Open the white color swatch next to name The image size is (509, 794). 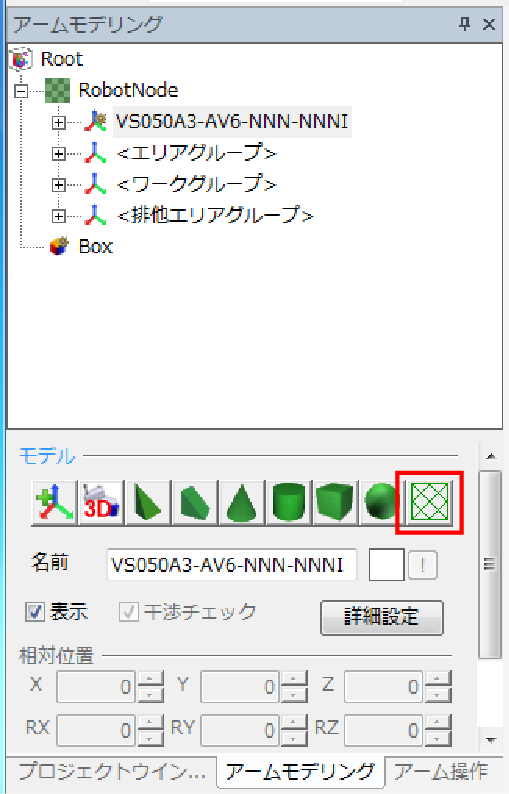click(x=386, y=564)
